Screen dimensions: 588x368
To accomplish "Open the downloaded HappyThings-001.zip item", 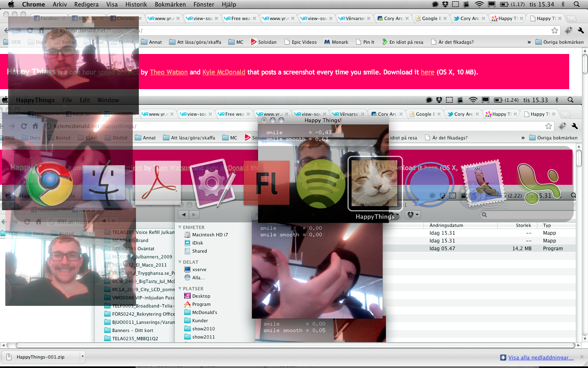I will pyautogui.click(x=40, y=357).
